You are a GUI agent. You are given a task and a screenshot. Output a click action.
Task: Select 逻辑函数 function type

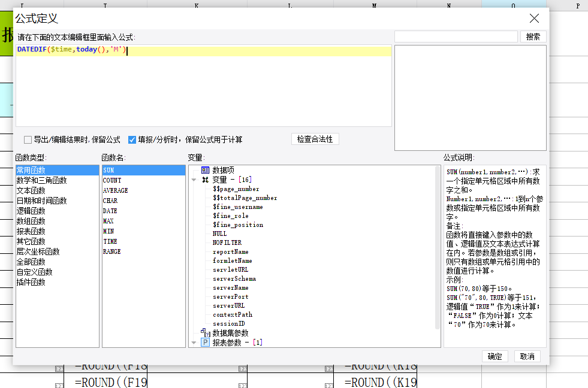click(58, 211)
